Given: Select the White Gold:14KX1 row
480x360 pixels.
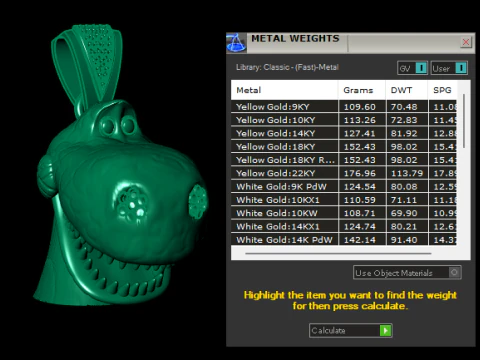Looking at the screenshot, I should (x=344, y=227).
